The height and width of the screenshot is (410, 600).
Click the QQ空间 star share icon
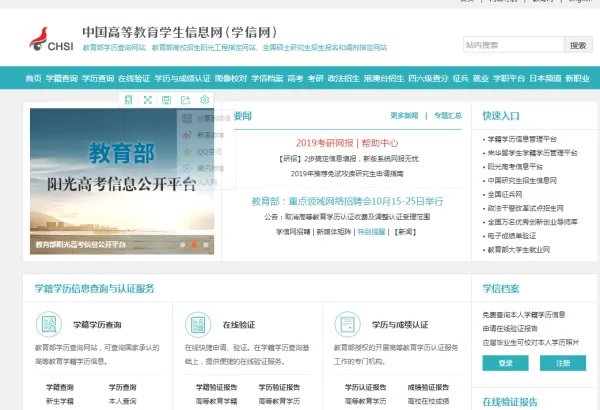(187, 152)
